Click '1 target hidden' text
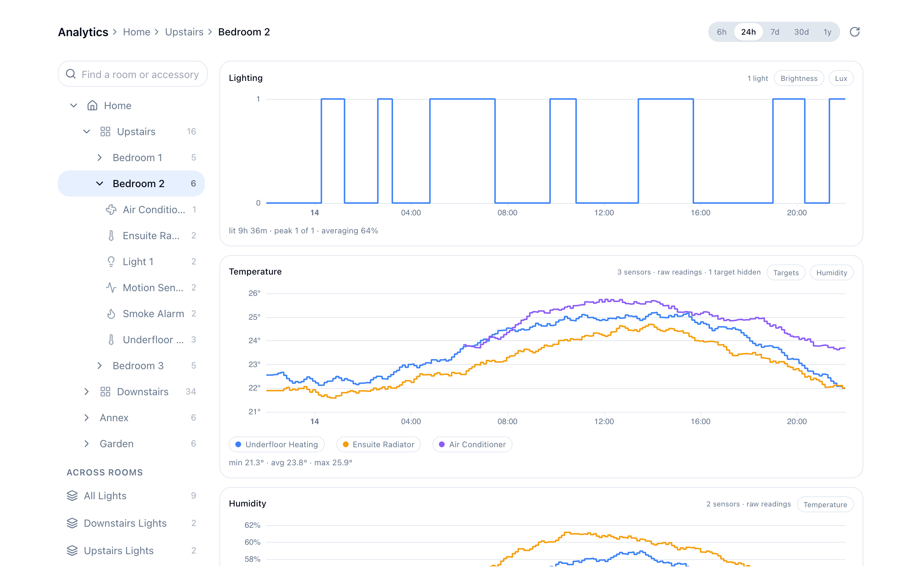Screen dimensions: 924x578 [734, 272]
